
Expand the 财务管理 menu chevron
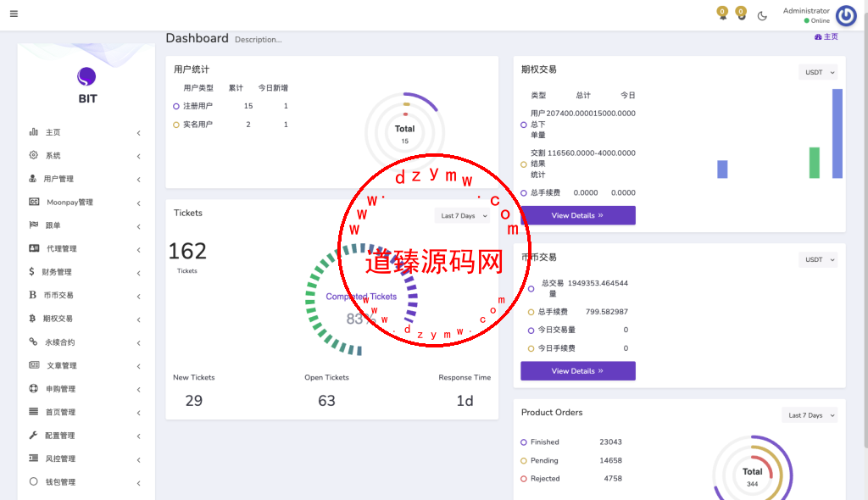(138, 273)
